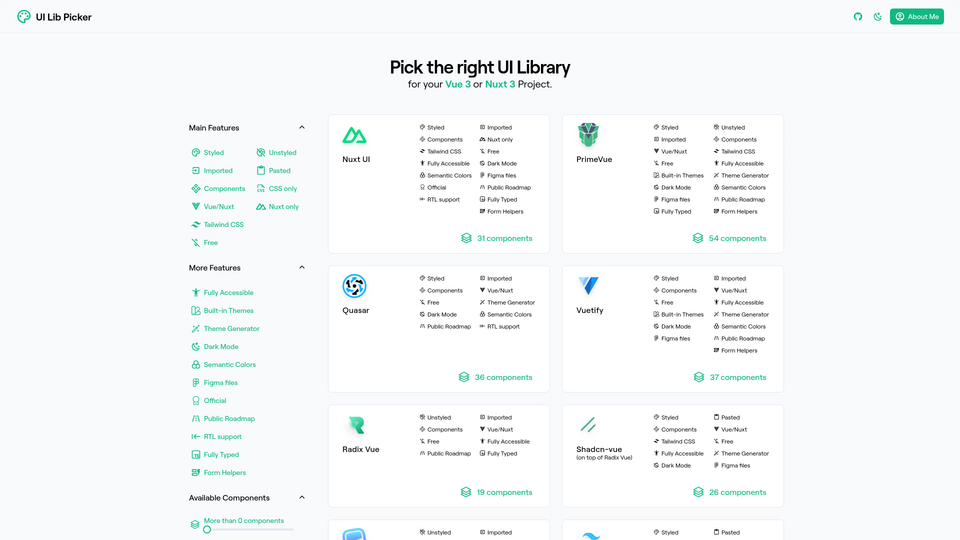Image resolution: width=960 pixels, height=540 pixels.
Task: Open the About Me page
Action: coord(917,17)
